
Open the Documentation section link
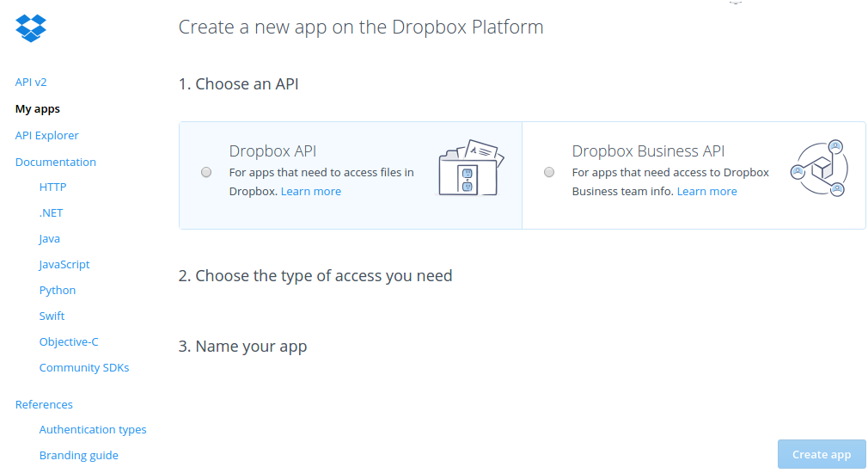coord(55,162)
